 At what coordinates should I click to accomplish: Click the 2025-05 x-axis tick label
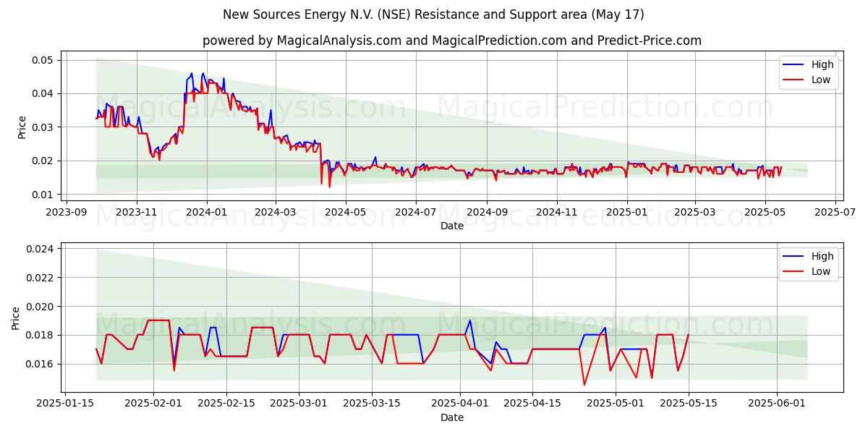(x=765, y=212)
